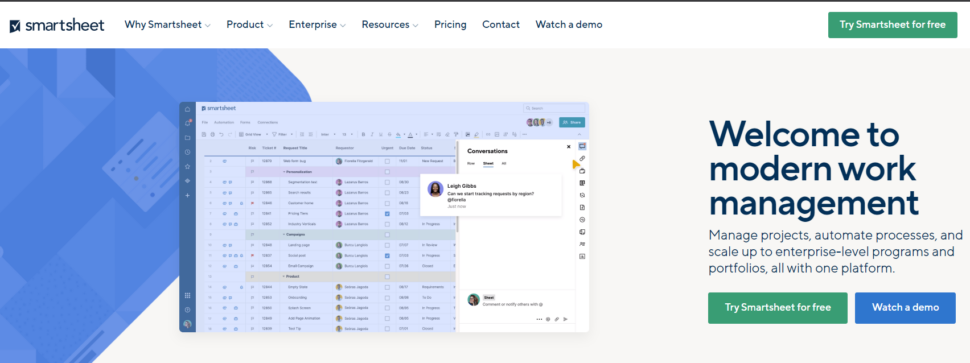
Task: Uncheck Urgent box for Pricing Tiers
Action: click(387, 213)
